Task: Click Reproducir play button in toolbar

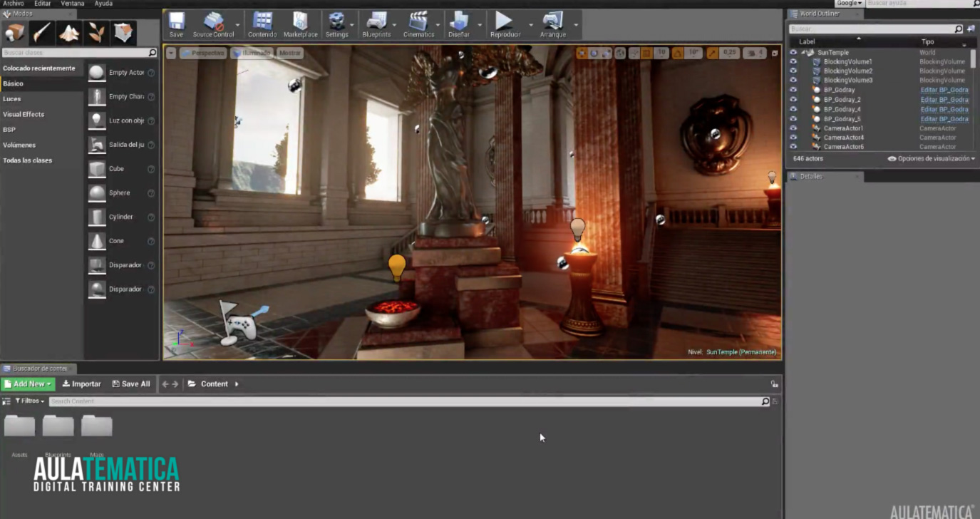Action: pyautogui.click(x=505, y=25)
